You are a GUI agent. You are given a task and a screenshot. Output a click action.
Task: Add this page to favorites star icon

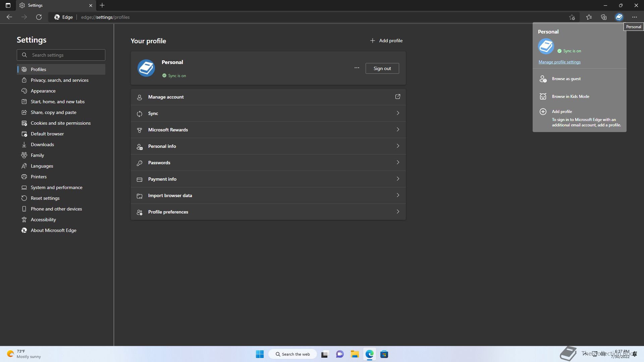click(572, 17)
